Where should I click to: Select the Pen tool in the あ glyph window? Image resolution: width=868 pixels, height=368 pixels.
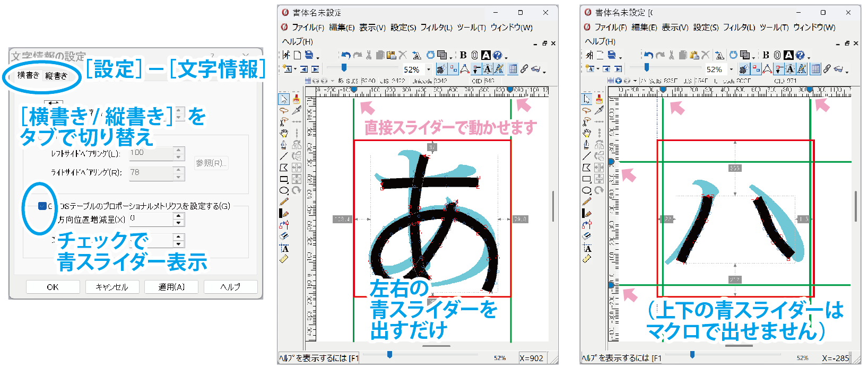[x=284, y=144]
